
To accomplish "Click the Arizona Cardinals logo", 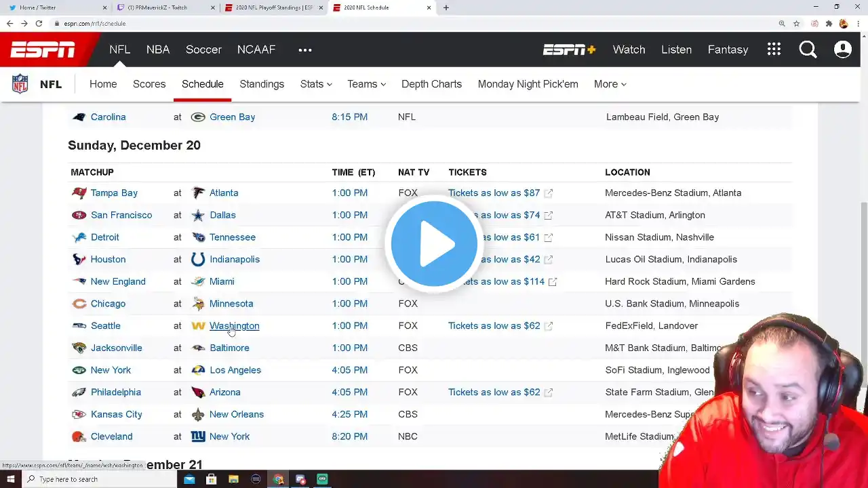I will (x=198, y=392).
